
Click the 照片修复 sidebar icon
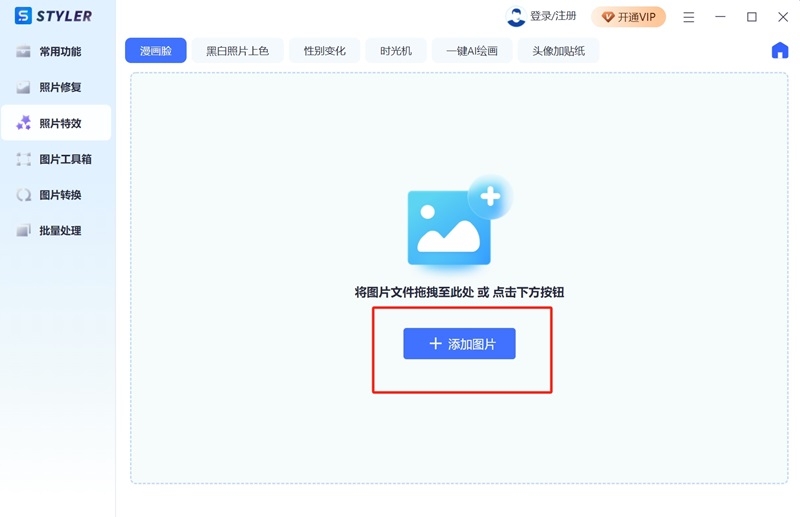23,87
